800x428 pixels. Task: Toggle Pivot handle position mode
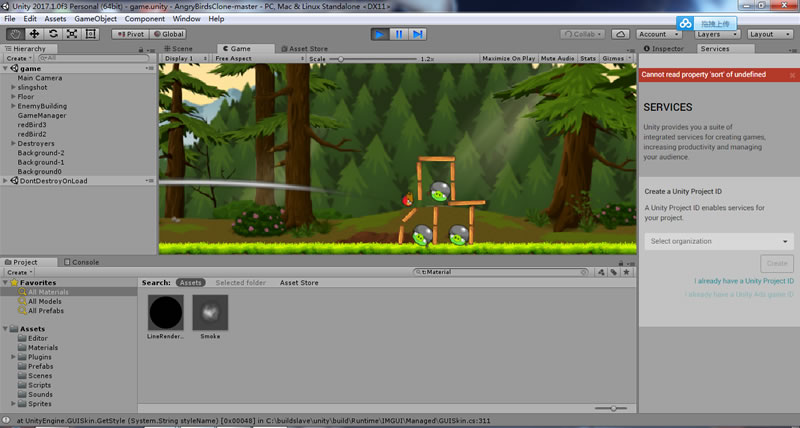click(131, 34)
